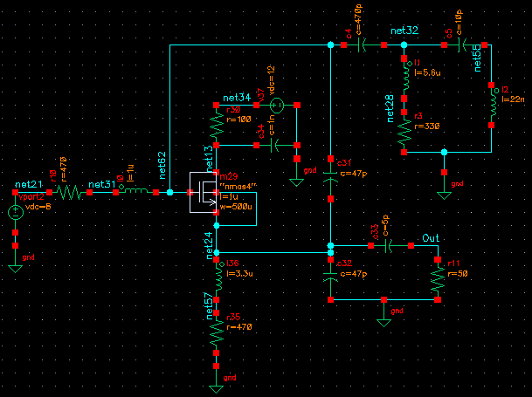
Task: Click resistor r30 zigzag symbol
Action: 217,126
